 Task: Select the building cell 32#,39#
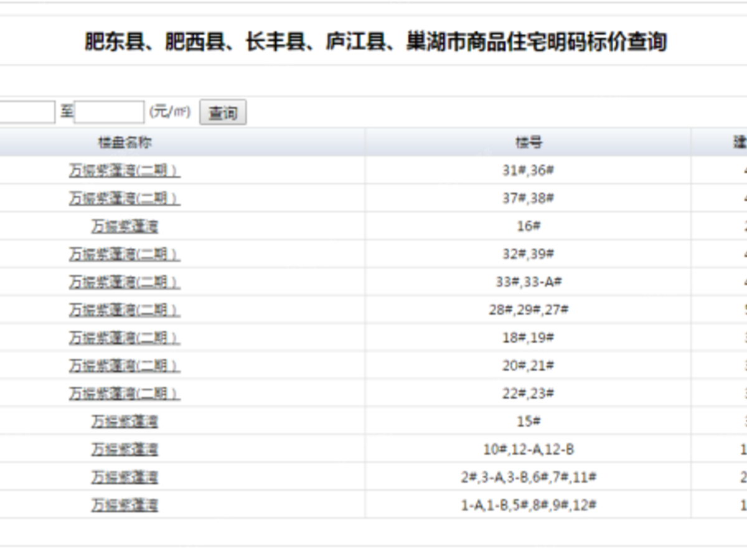[529, 254]
